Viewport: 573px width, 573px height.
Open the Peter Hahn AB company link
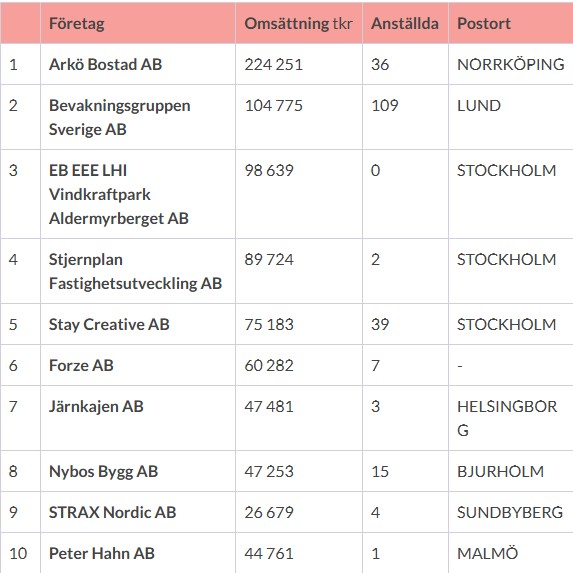[x=102, y=553]
